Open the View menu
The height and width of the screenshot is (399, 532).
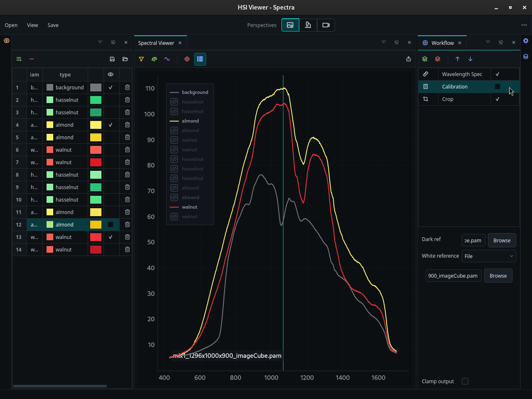[x=32, y=25]
